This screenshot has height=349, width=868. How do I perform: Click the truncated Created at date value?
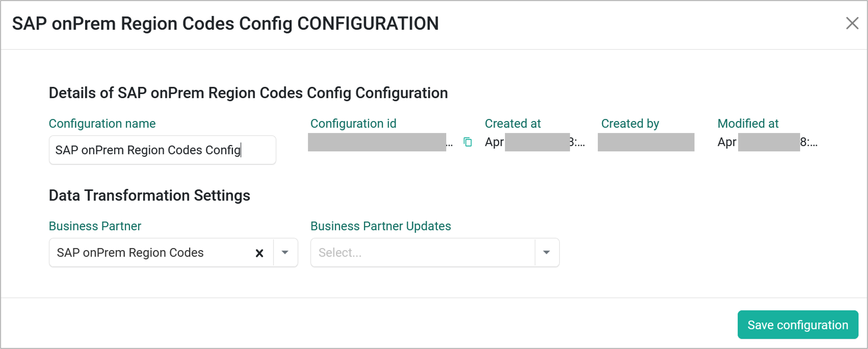tap(535, 142)
